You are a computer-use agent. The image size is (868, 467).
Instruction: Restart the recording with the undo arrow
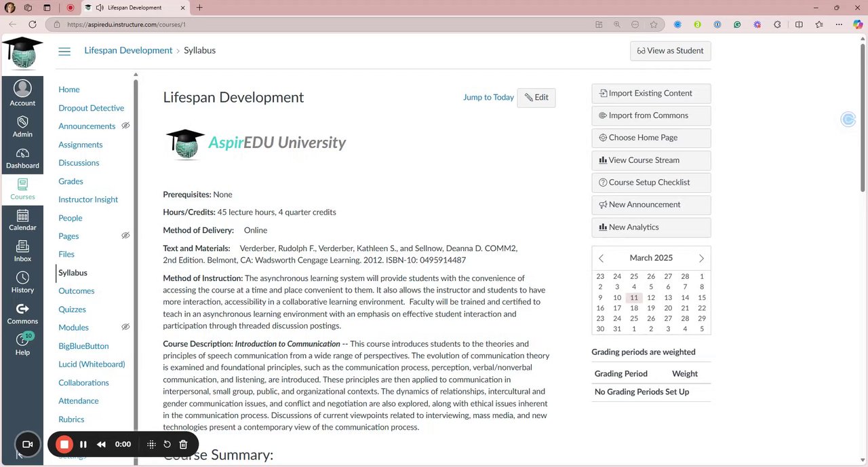pyautogui.click(x=167, y=445)
